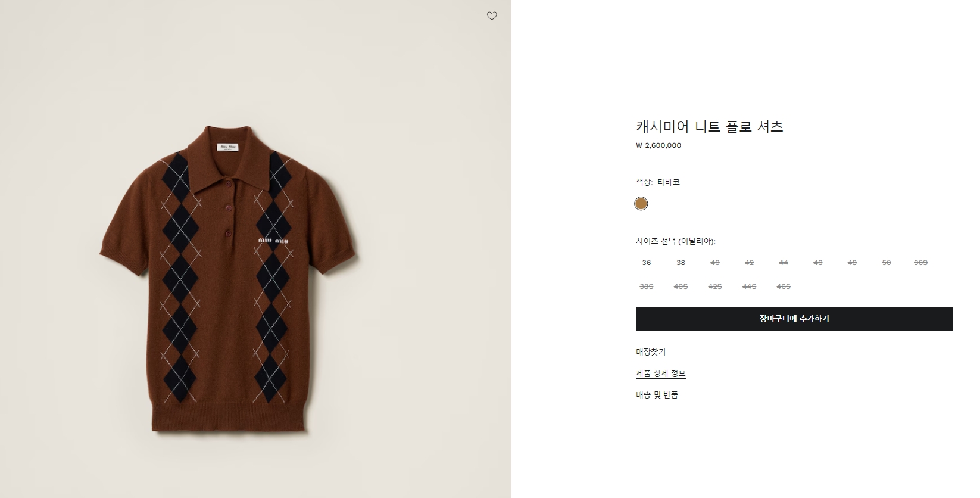Choose sold-out size 42

749,263
